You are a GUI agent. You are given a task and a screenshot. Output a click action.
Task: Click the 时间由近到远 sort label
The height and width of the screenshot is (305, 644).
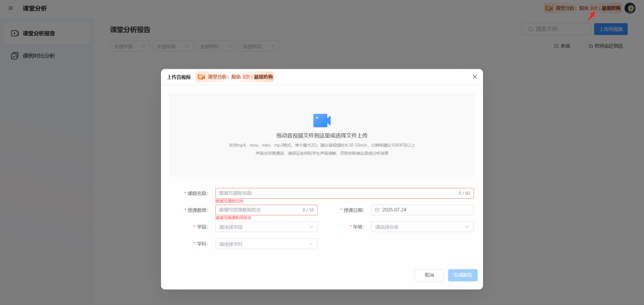609,46
